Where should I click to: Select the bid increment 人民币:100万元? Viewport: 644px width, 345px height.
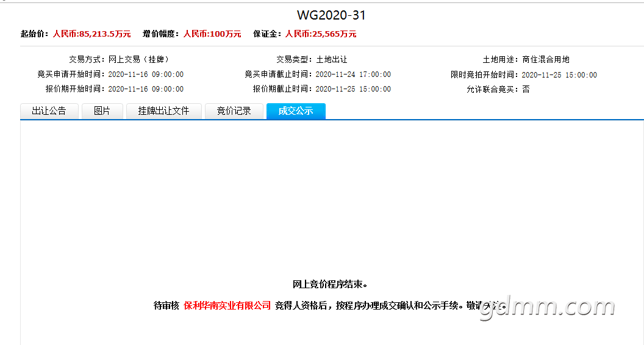(x=212, y=34)
